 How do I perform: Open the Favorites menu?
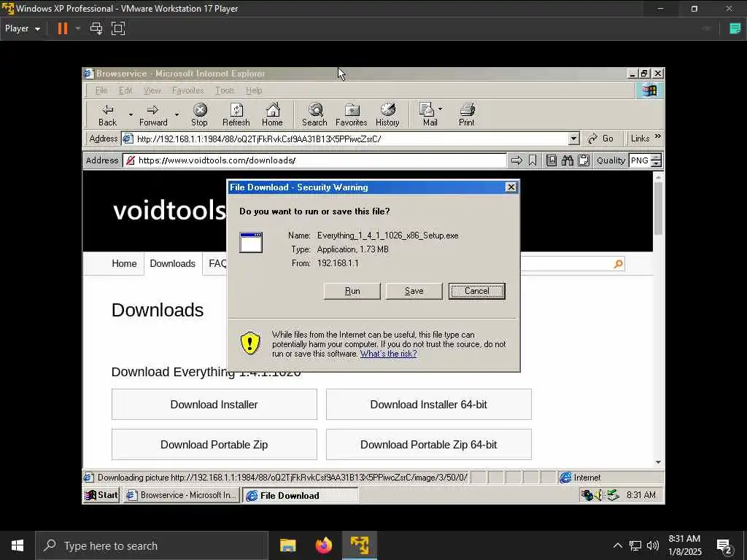coord(187,90)
